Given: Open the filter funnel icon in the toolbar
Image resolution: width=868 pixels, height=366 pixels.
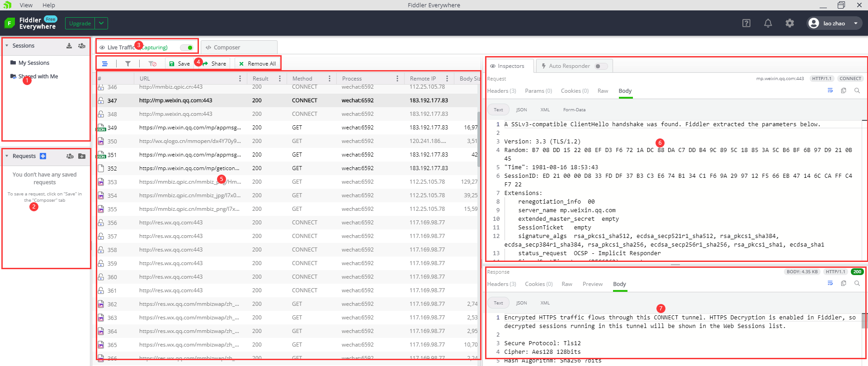Looking at the screenshot, I should (128, 64).
